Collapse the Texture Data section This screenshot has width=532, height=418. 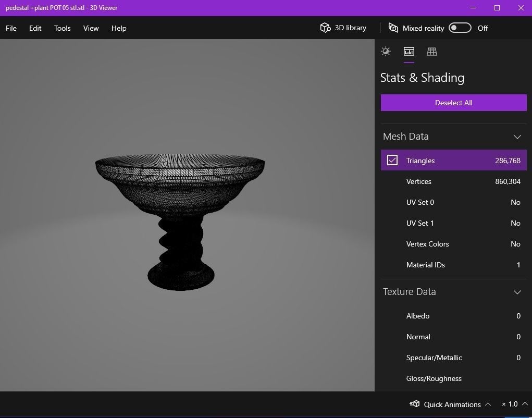[x=517, y=292]
